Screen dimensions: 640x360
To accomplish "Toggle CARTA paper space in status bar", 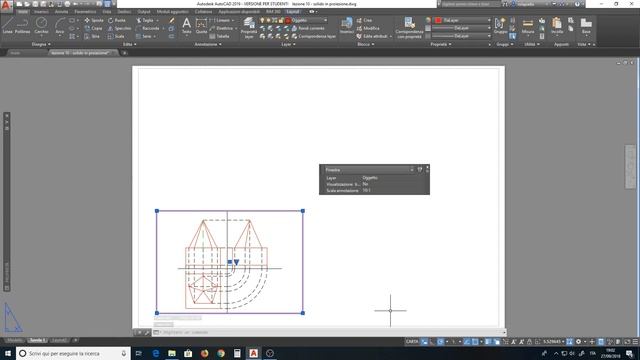I will (412, 342).
